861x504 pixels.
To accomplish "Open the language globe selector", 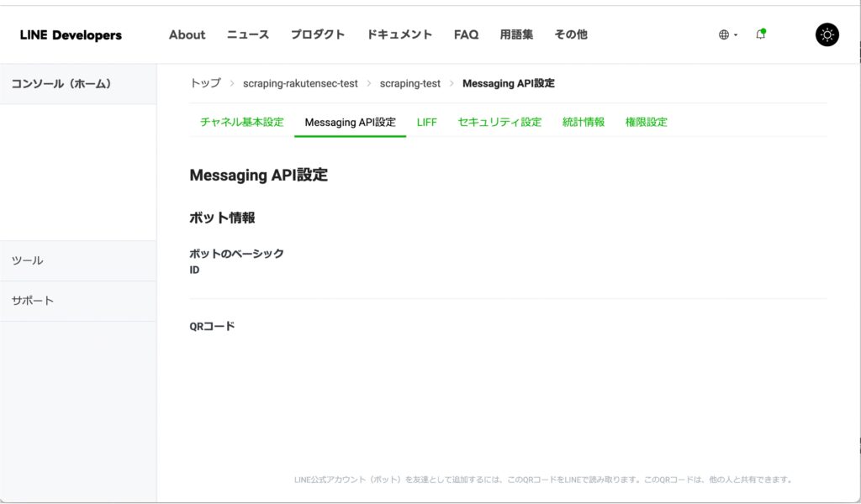I will pos(727,34).
